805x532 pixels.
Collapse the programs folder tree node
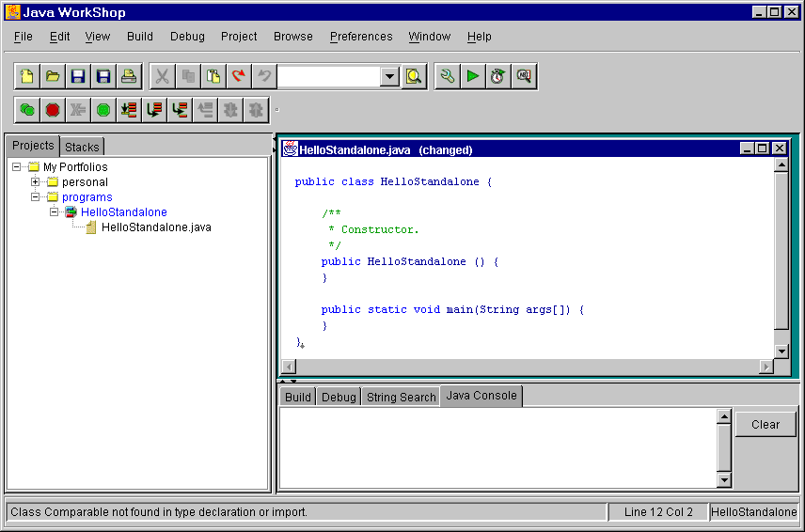36,197
